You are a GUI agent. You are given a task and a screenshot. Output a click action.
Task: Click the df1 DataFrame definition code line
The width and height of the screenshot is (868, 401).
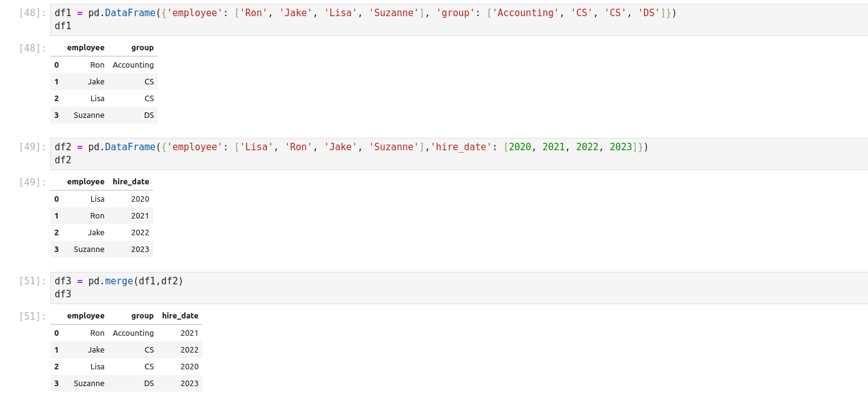[x=365, y=13]
